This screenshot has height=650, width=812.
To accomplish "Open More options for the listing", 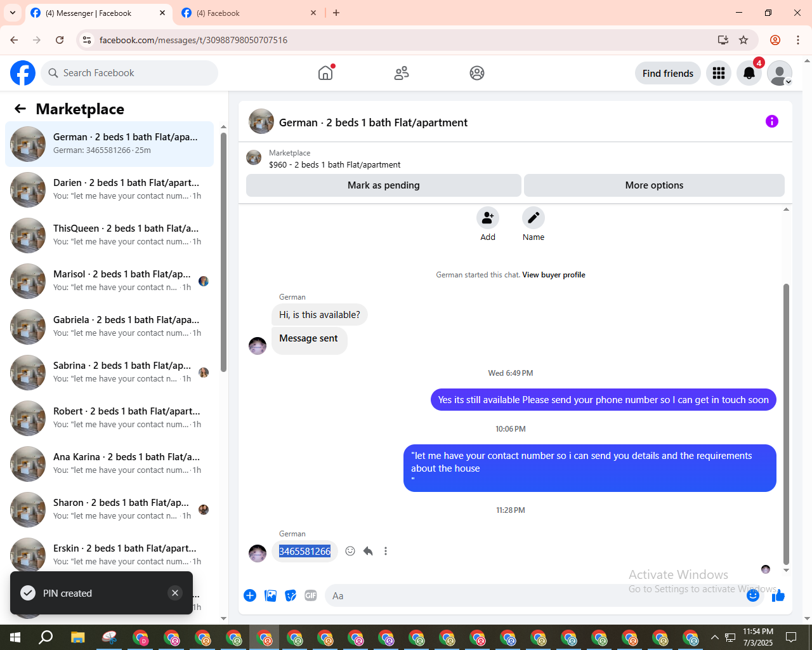I will coord(654,185).
